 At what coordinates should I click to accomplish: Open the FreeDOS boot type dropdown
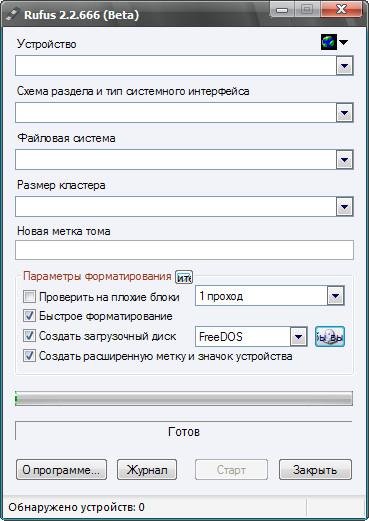tap(251, 336)
